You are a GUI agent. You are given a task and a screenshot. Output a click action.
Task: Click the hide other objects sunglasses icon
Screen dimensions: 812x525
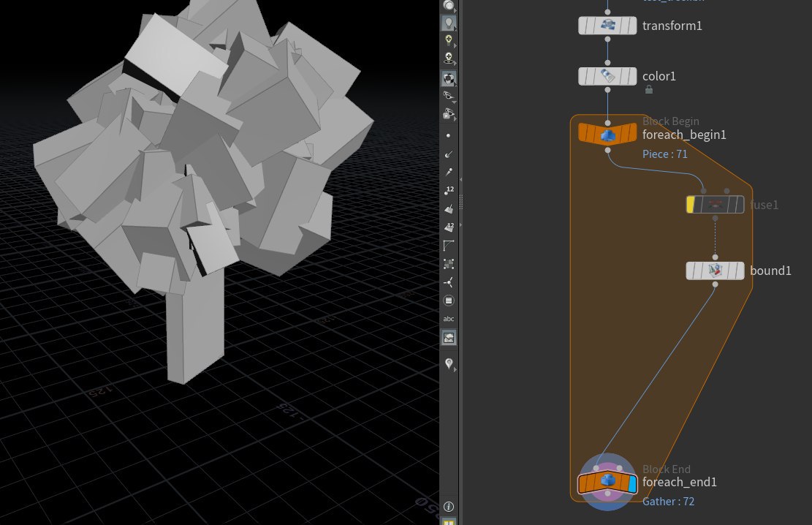click(x=449, y=96)
